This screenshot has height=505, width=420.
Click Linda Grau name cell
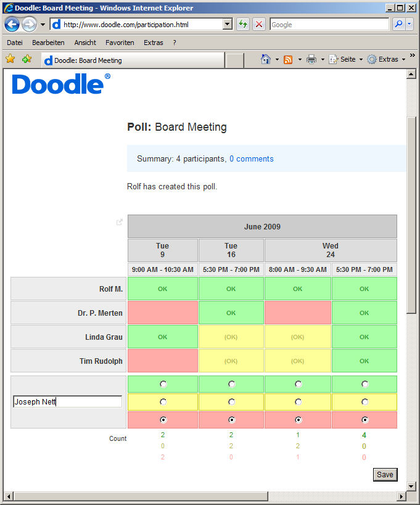tap(68, 337)
